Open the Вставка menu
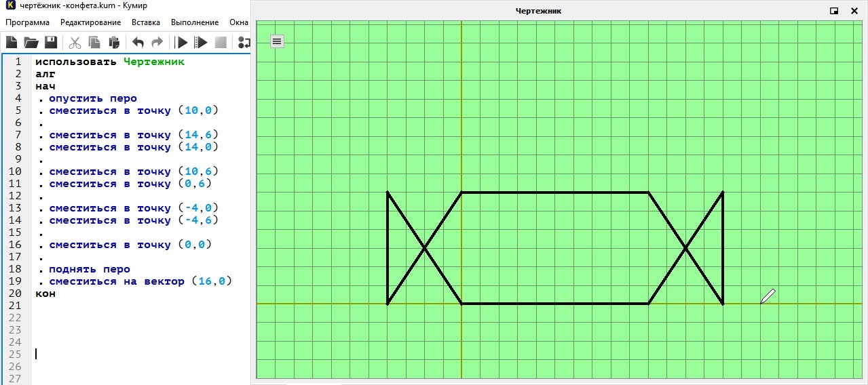The height and width of the screenshot is (385, 868). coord(146,22)
